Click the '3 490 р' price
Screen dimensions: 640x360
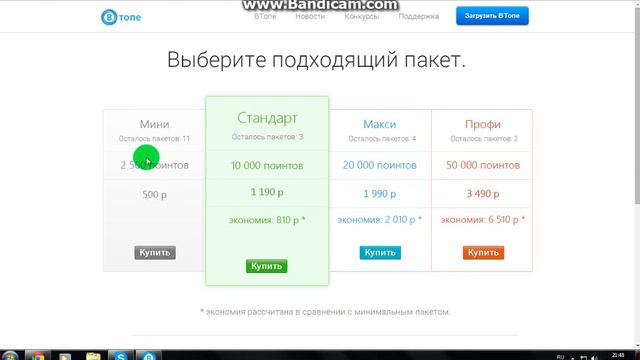(x=483, y=194)
